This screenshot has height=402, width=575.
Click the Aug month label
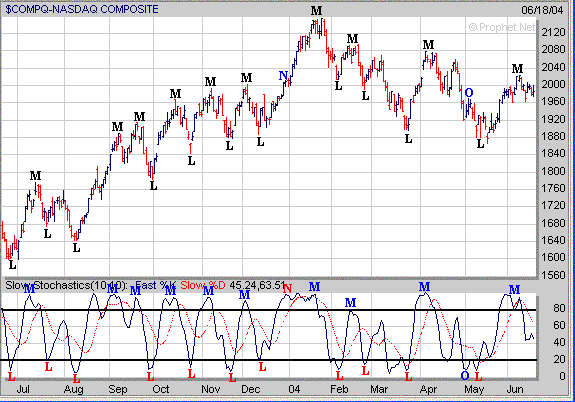click(73, 390)
